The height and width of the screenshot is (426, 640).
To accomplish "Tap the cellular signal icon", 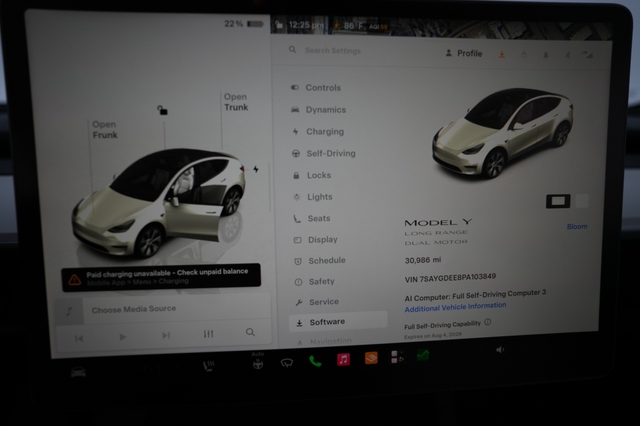I will click(587, 54).
